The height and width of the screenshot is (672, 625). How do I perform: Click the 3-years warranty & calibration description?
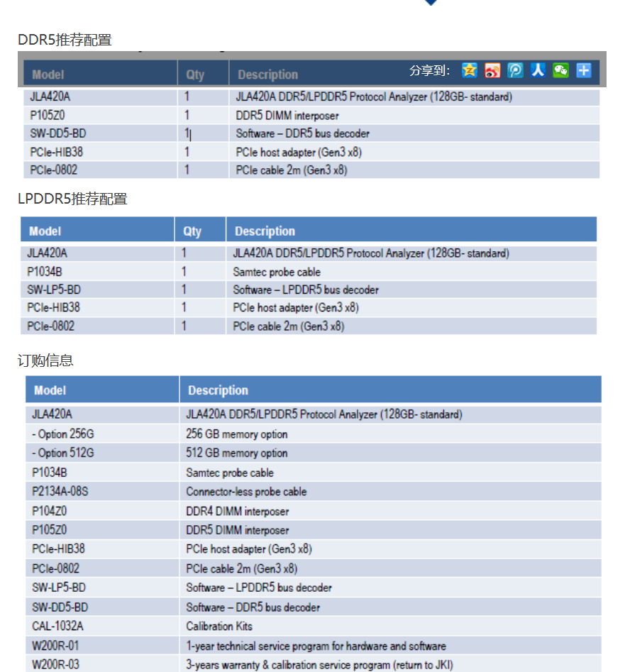point(319,665)
